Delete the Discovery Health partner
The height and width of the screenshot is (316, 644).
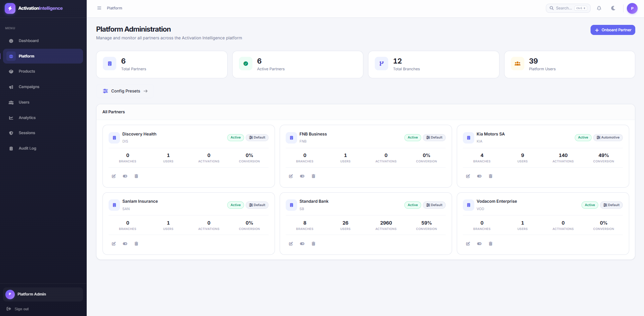pyautogui.click(x=136, y=176)
